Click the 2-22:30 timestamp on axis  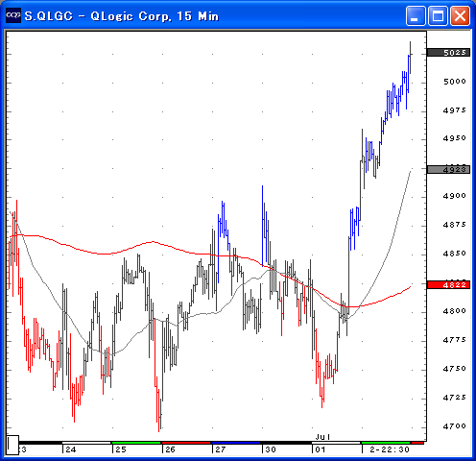[x=390, y=449]
